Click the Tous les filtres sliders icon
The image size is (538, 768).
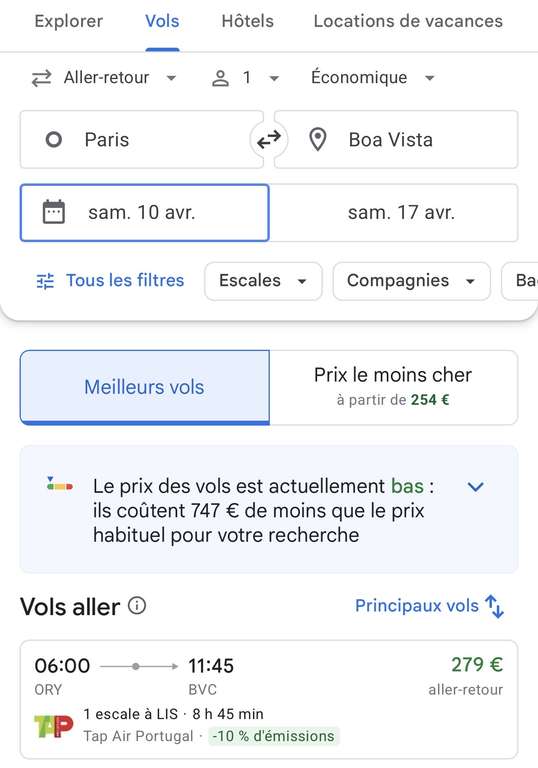(46, 281)
